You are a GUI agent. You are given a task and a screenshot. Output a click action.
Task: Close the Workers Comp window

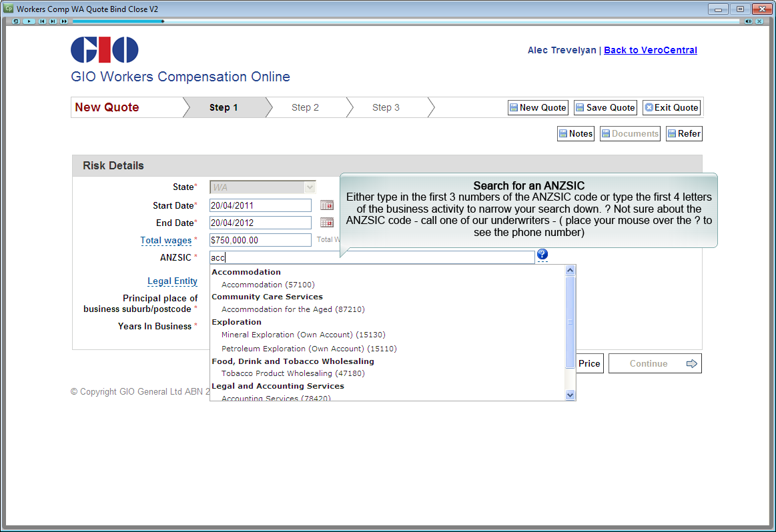click(x=762, y=9)
